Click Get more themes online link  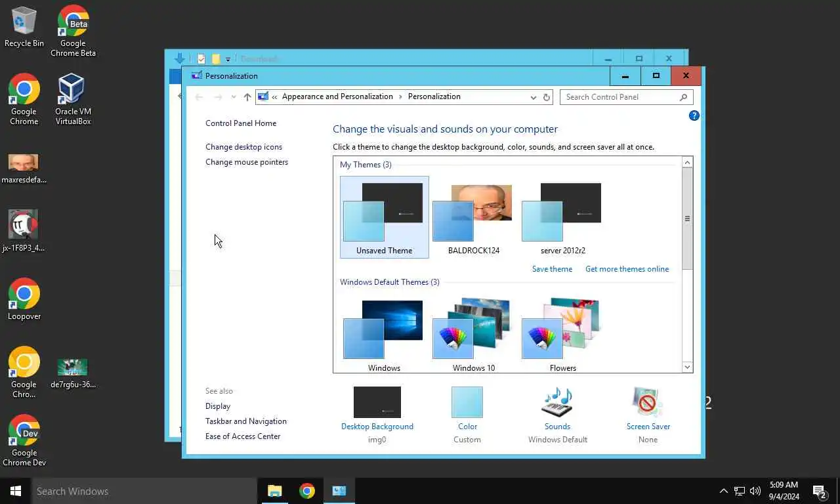click(x=627, y=269)
